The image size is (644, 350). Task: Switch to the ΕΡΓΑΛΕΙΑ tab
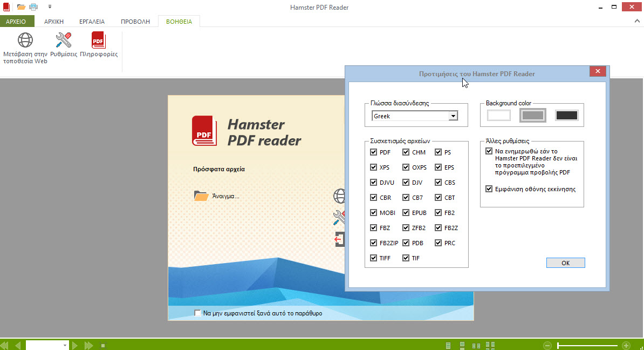tap(92, 22)
